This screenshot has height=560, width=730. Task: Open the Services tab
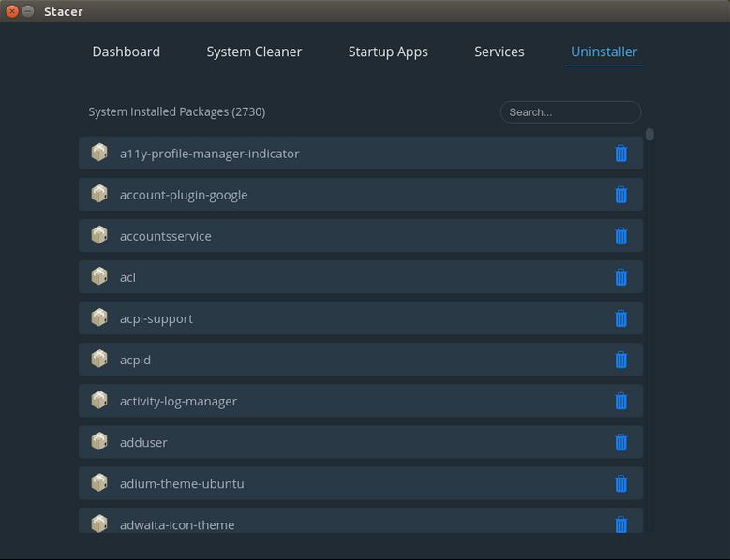pos(499,52)
